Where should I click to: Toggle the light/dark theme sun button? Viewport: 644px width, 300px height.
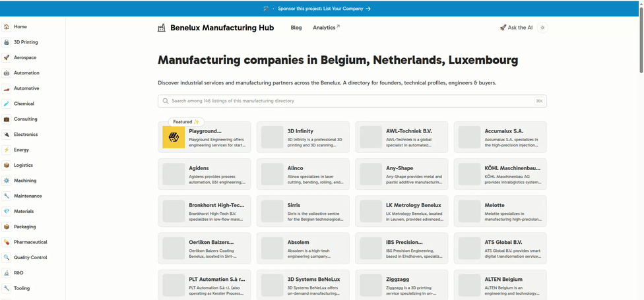(x=542, y=28)
